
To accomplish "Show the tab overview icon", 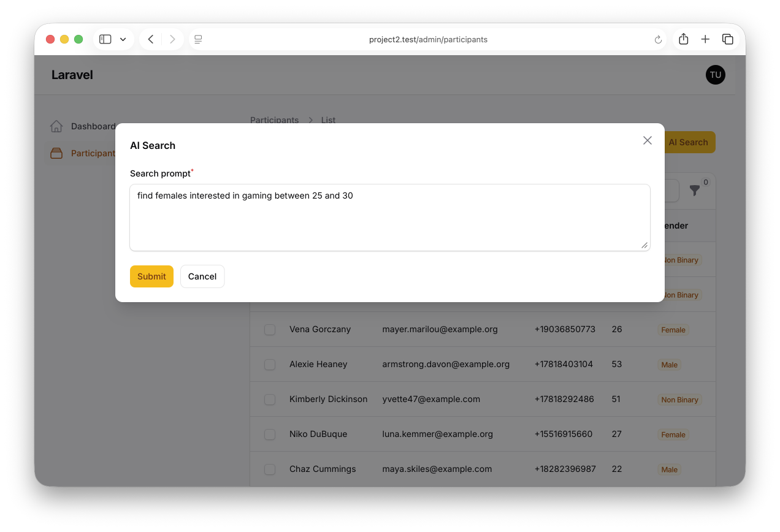I will (x=728, y=39).
